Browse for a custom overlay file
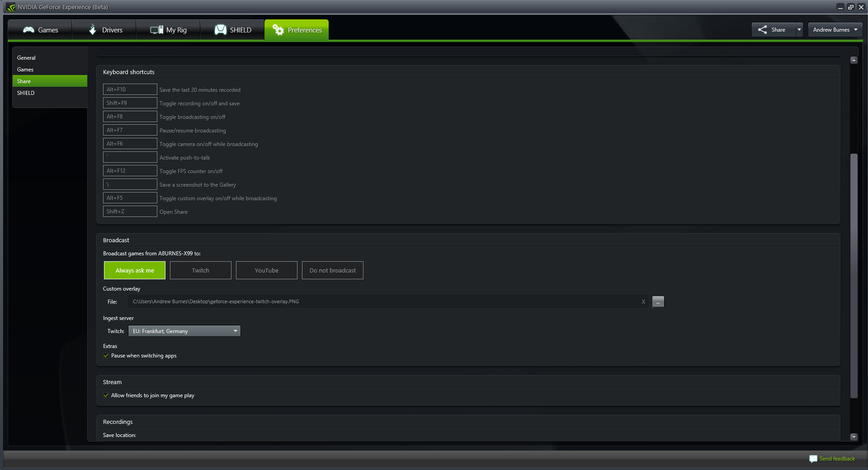 658,301
